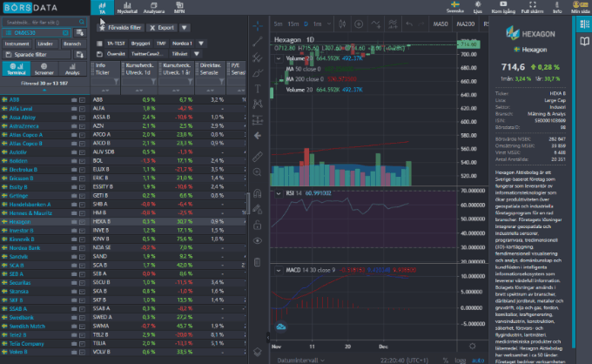Screen dimensions: 592x364
Task: Click the chart redo arrow
Action: 421,24
